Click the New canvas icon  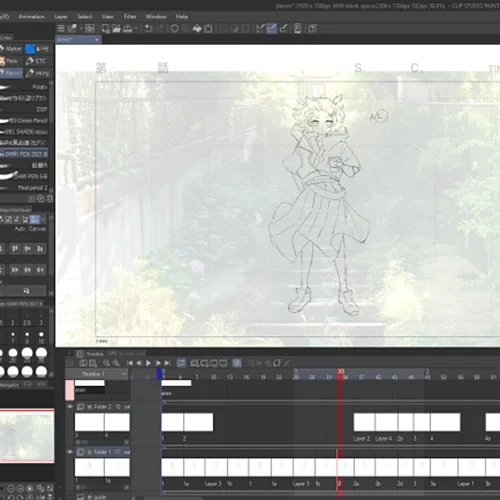(x=106, y=29)
